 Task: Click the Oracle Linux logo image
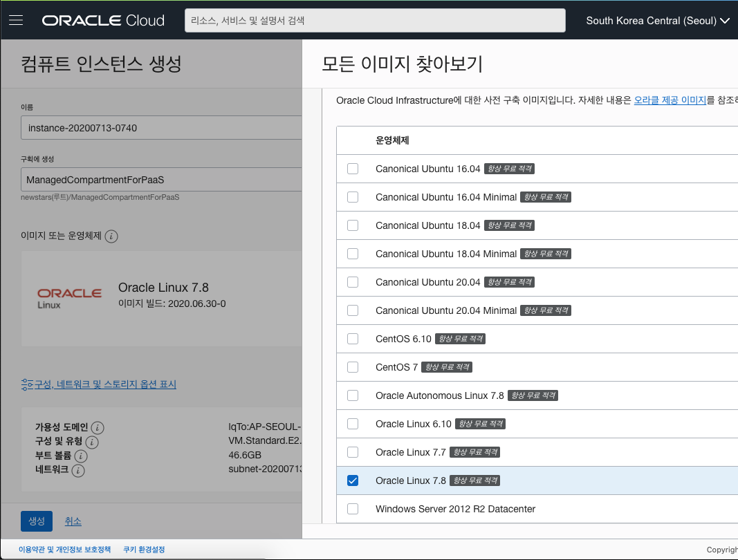coord(69,299)
